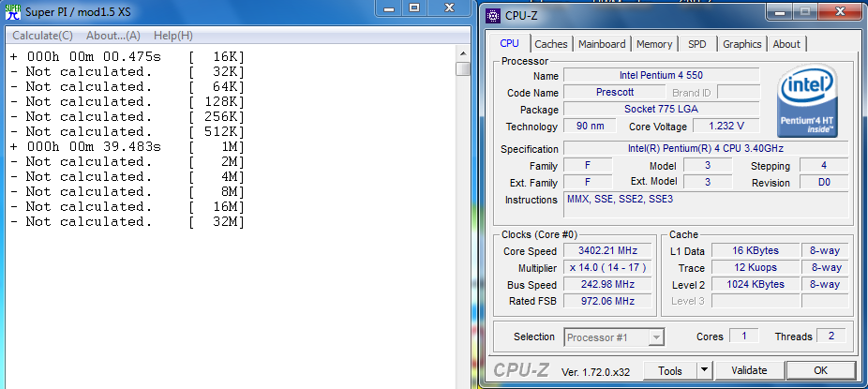
Task: Click the Instructions field MMX, SSE, SSE2, SSE3
Action: pos(706,204)
